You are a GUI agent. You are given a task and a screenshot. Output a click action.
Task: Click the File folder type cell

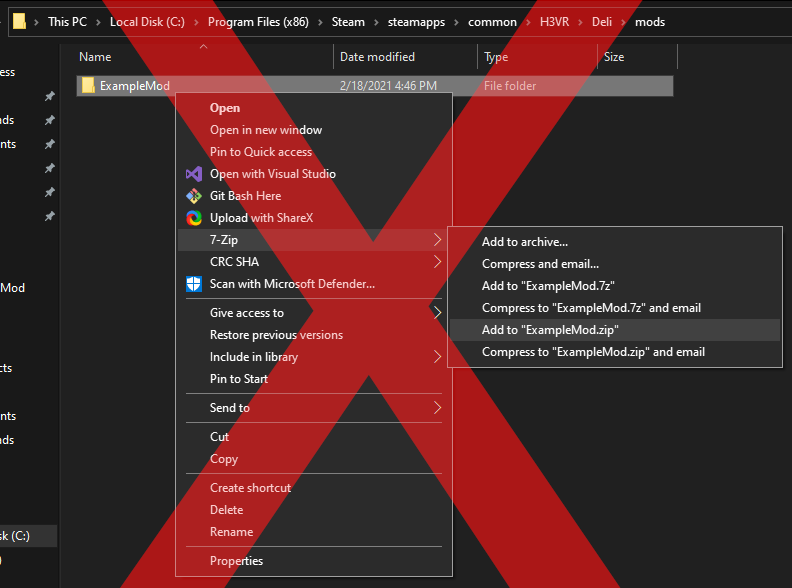pos(510,86)
